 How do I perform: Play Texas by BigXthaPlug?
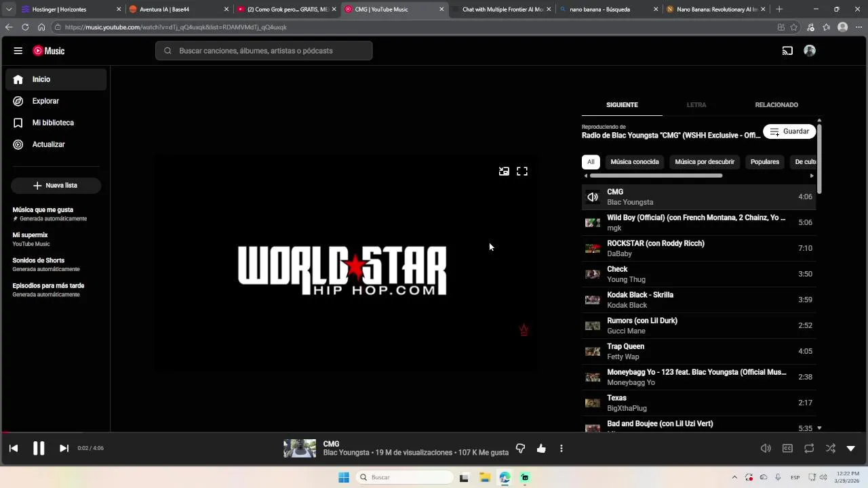click(698, 403)
